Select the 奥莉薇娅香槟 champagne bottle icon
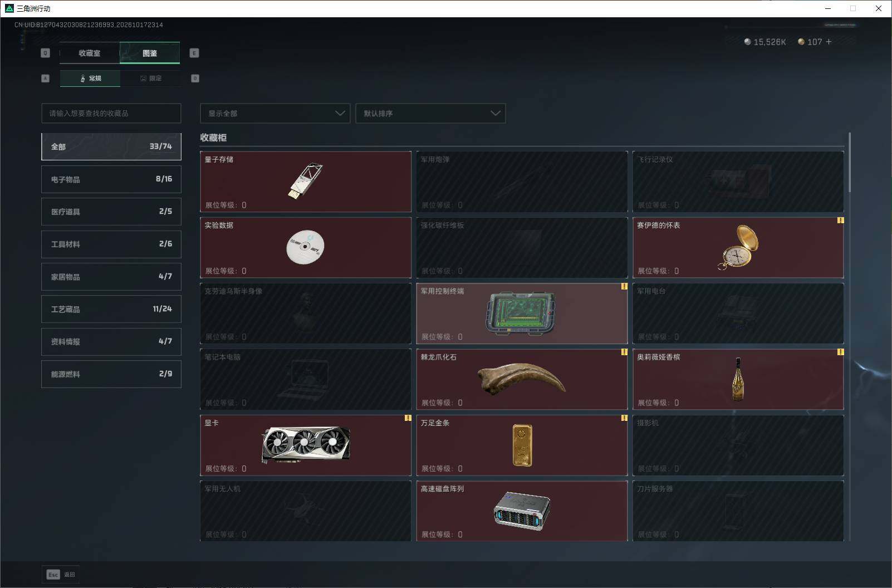This screenshot has height=588, width=892. (738, 379)
